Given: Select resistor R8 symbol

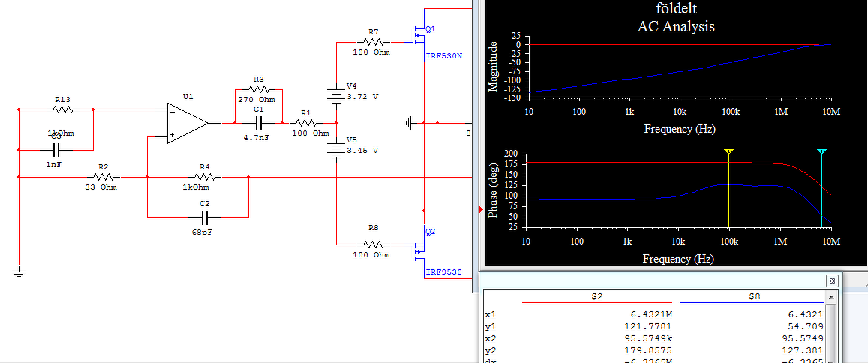Looking at the screenshot, I should 374,244.
